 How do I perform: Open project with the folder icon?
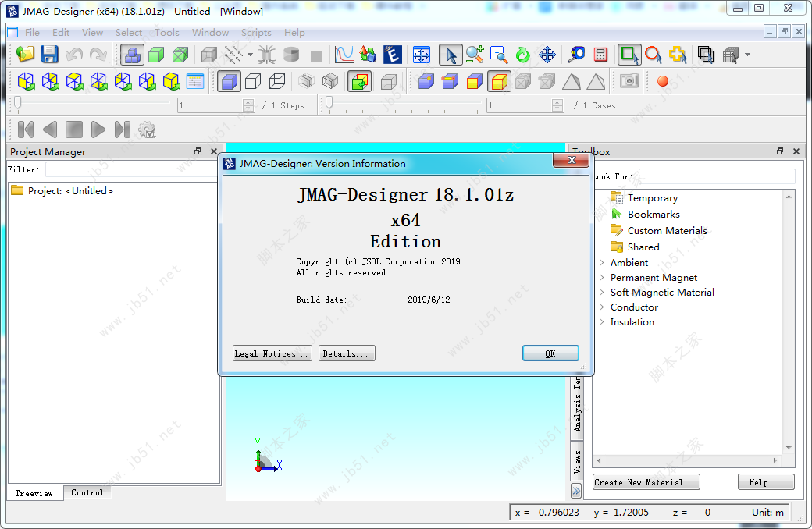25,55
